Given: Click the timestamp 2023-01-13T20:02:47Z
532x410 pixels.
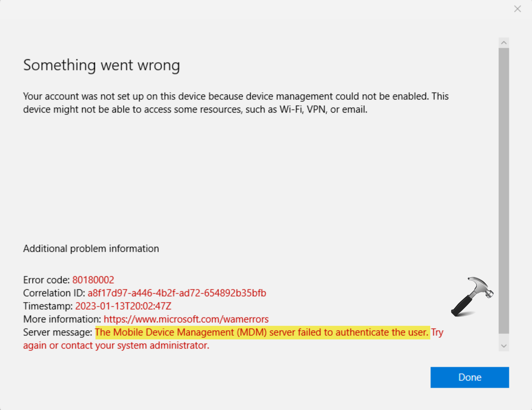Looking at the screenshot, I should point(123,306).
